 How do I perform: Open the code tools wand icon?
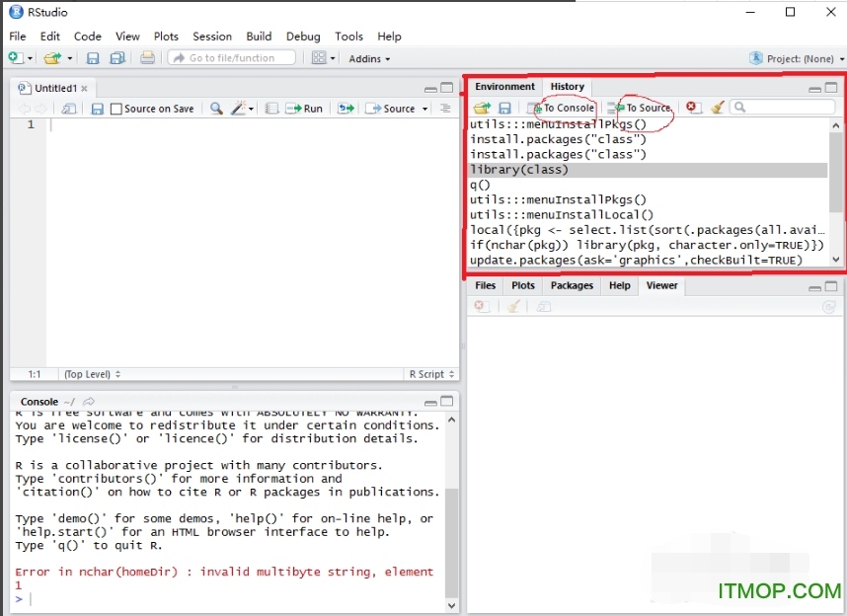tap(237, 109)
